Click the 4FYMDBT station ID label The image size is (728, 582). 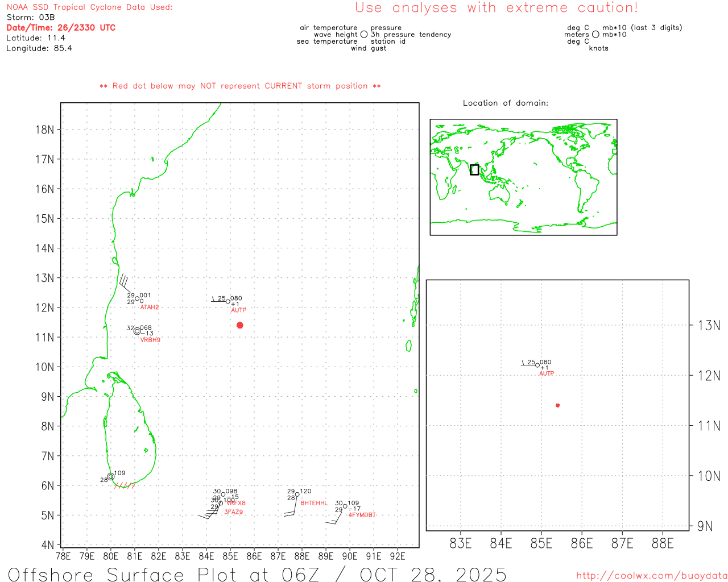click(x=362, y=515)
